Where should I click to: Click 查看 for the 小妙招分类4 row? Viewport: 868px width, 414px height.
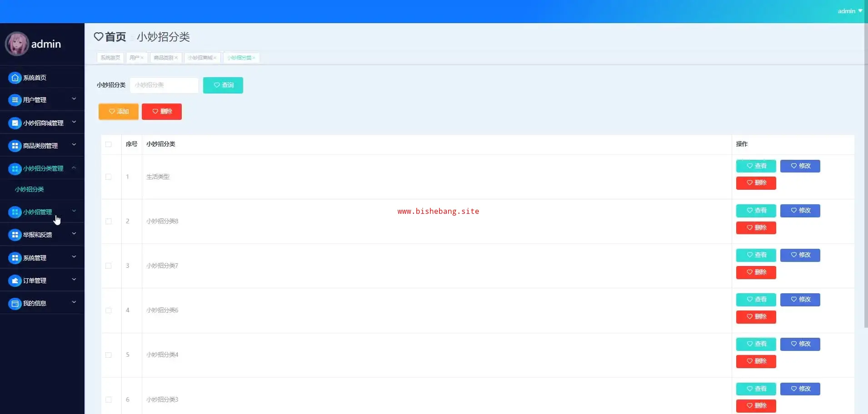[x=756, y=344]
